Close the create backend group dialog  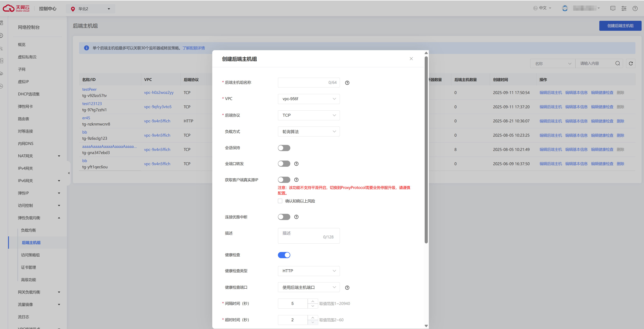point(411,59)
